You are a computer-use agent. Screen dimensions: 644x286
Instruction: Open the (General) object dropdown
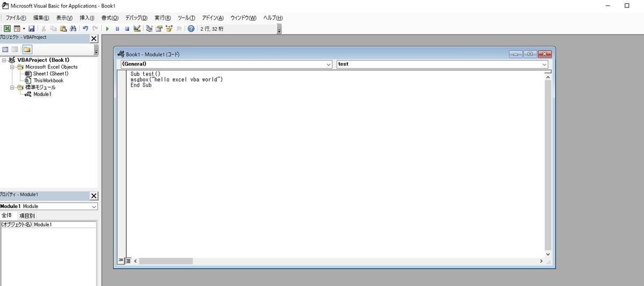[329, 64]
